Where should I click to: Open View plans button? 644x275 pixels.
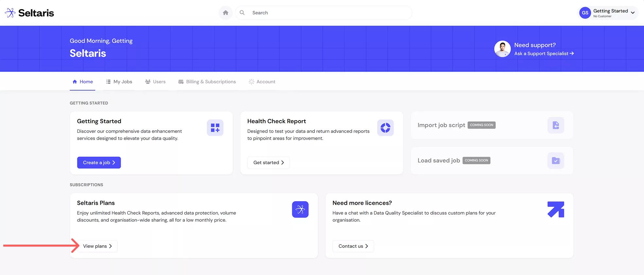tap(97, 246)
